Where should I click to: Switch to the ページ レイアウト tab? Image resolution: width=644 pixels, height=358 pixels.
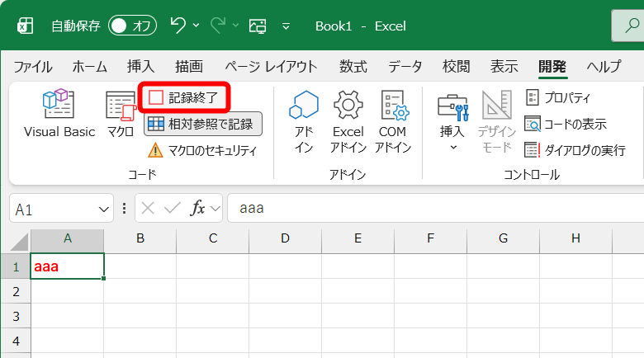(271, 67)
